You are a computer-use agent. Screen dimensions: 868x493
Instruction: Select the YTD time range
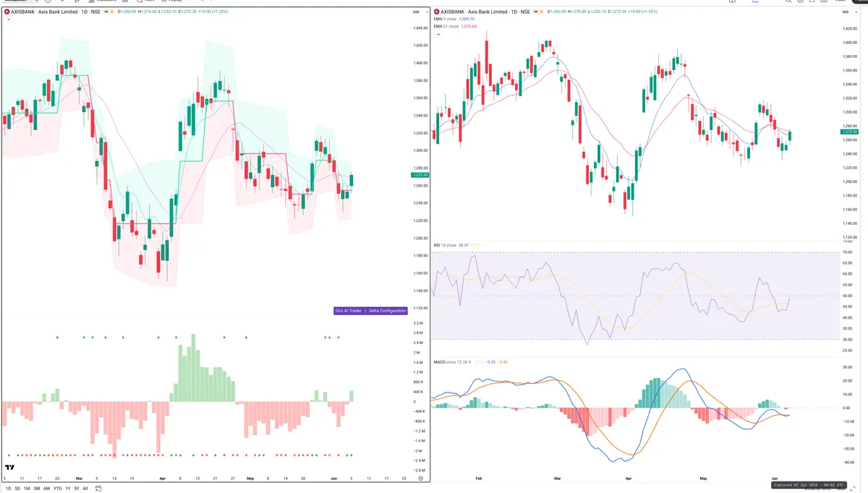(57, 489)
